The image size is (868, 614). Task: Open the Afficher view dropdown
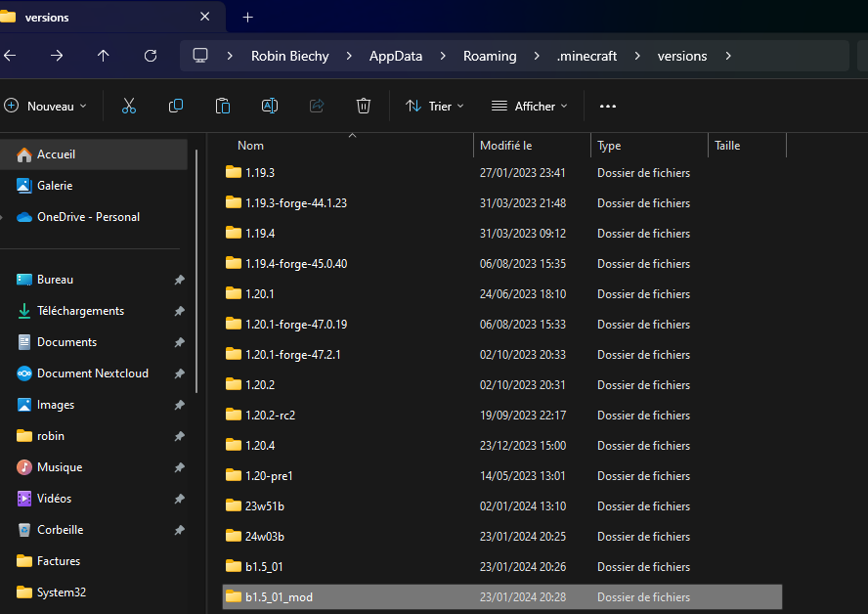(x=530, y=106)
